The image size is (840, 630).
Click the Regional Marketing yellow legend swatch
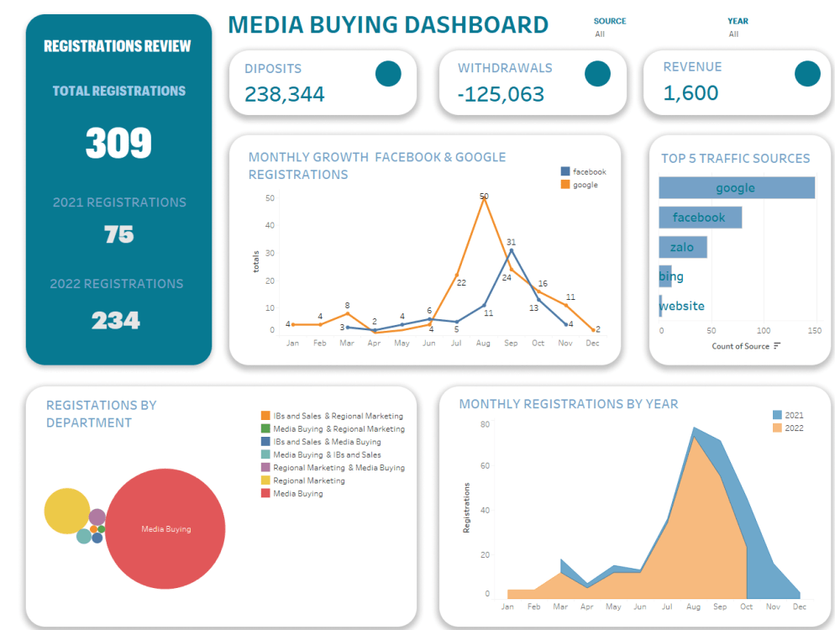click(265, 480)
